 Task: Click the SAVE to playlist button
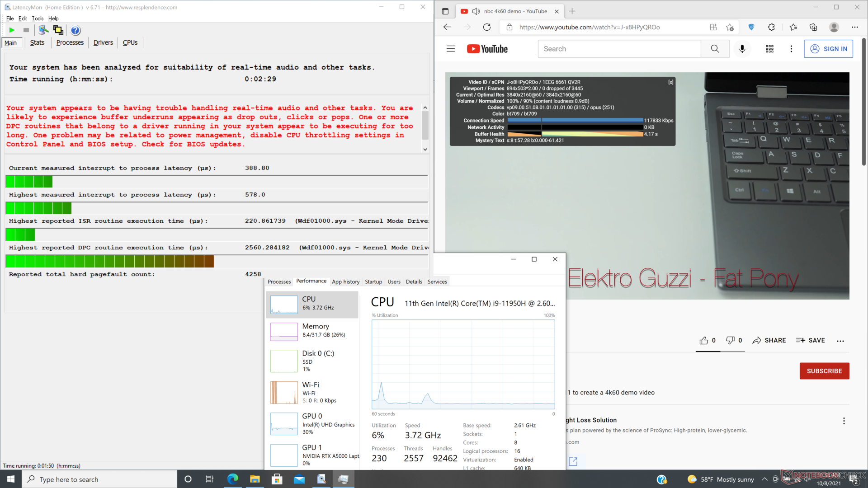tap(810, 340)
